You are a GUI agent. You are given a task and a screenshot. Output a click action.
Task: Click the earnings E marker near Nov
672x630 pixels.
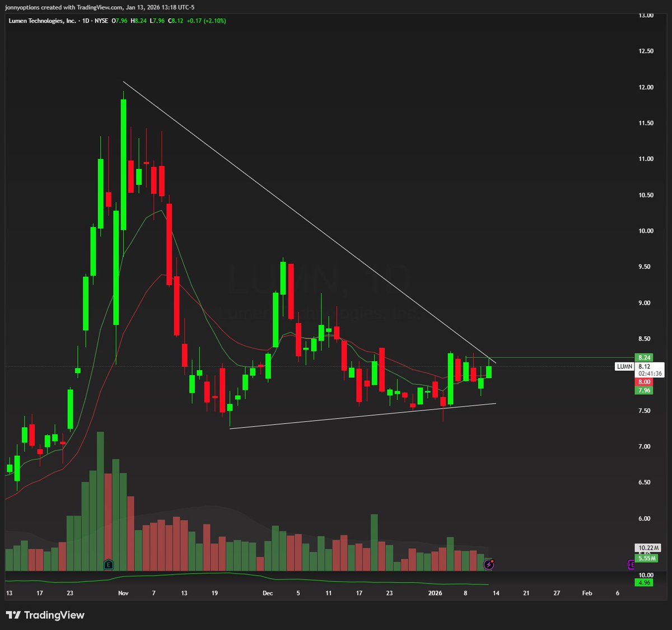pos(109,564)
